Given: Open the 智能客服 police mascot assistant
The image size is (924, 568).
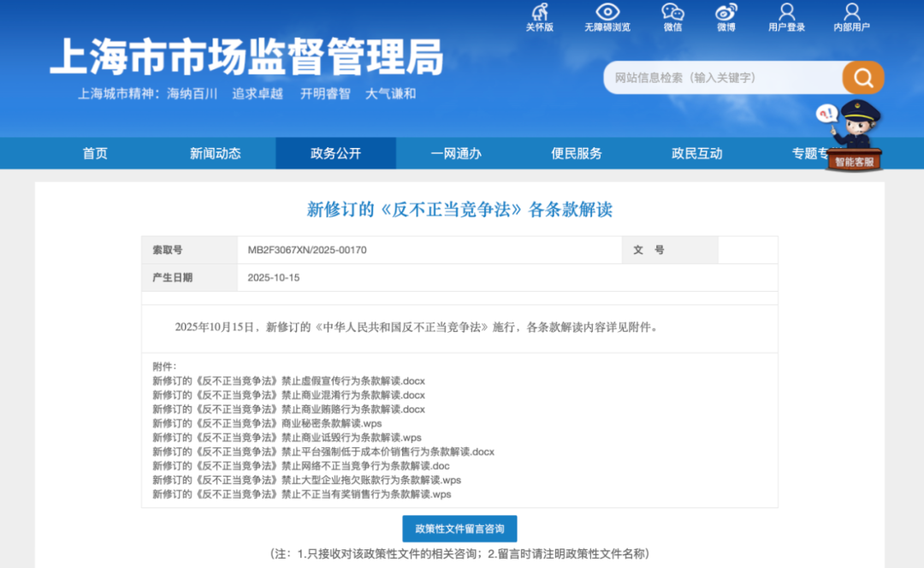Looking at the screenshot, I should click(853, 137).
